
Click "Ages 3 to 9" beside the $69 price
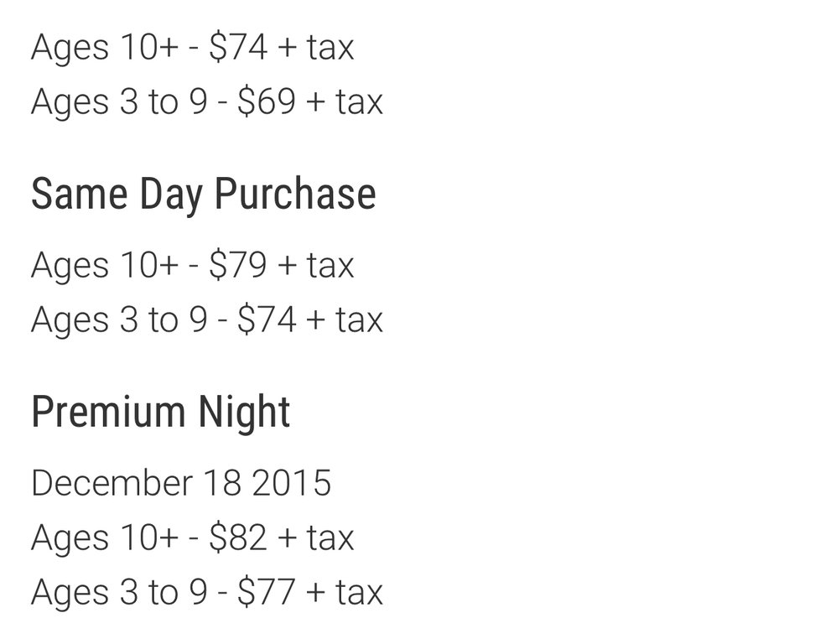[x=119, y=102]
